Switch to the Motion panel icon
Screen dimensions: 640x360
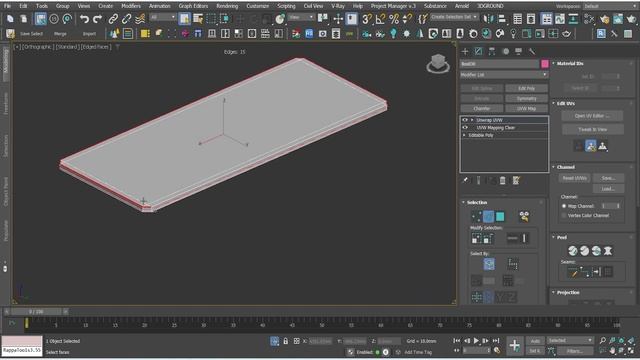[x=506, y=51]
